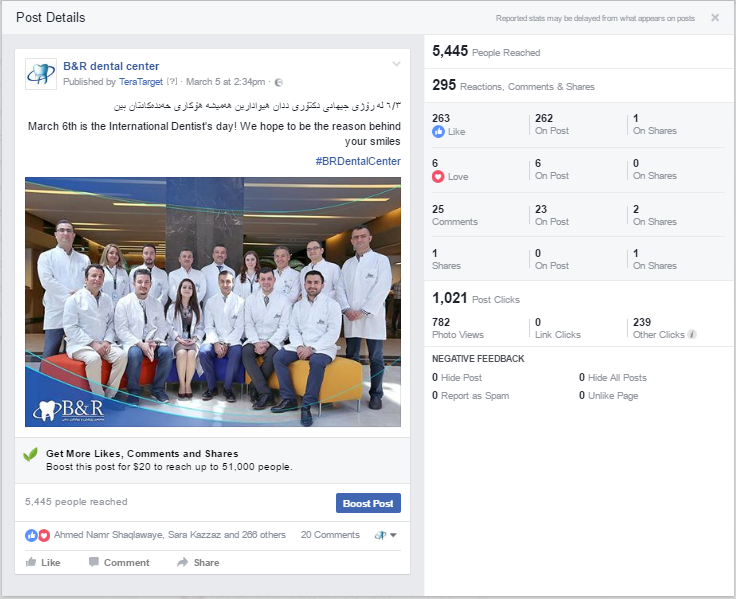Click the #BRDentalCenter hashtag
Viewport: 736px width, 599px height.
coord(357,161)
